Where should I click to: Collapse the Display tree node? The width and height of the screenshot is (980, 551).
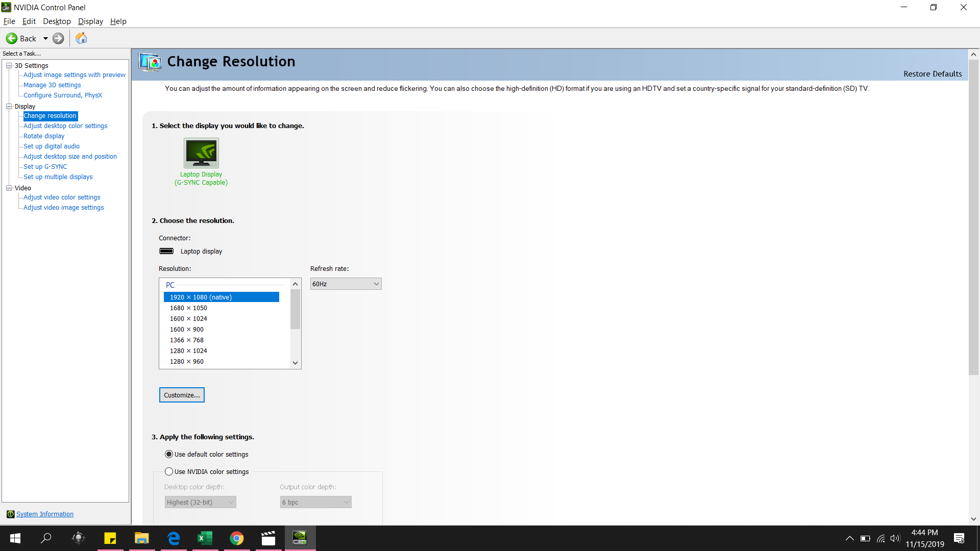[x=9, y=106]
